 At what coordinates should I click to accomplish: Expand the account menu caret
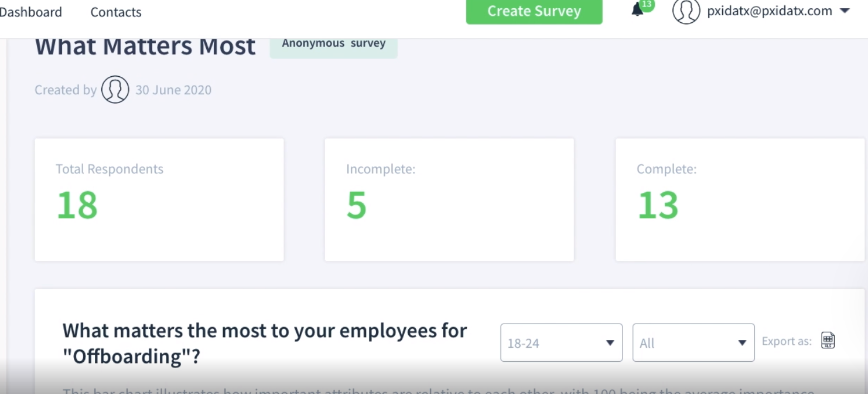click(845, 11)
